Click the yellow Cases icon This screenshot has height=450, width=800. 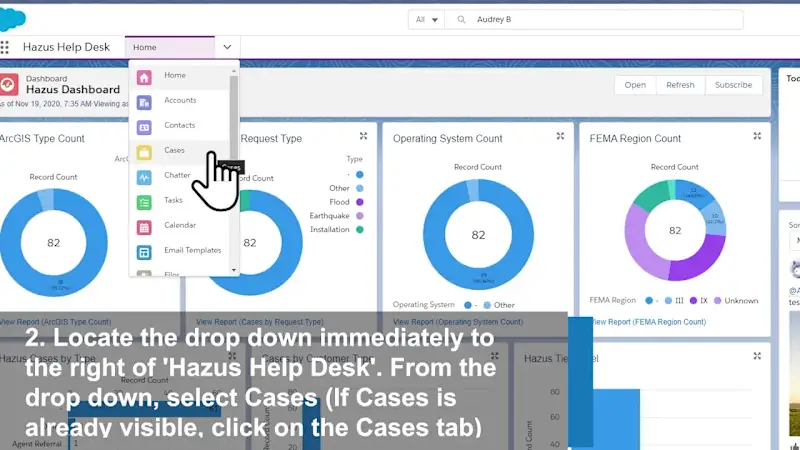[x=144, y=153]
